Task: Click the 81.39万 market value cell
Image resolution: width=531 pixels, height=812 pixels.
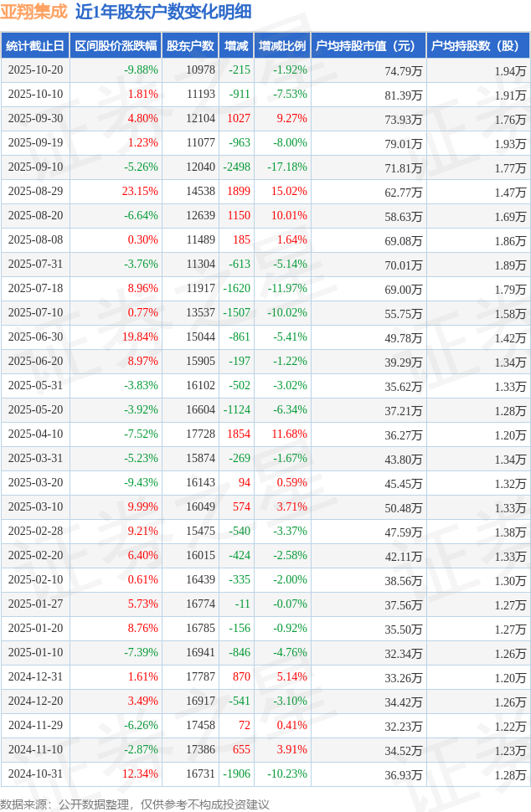Action: pos(403,95)
